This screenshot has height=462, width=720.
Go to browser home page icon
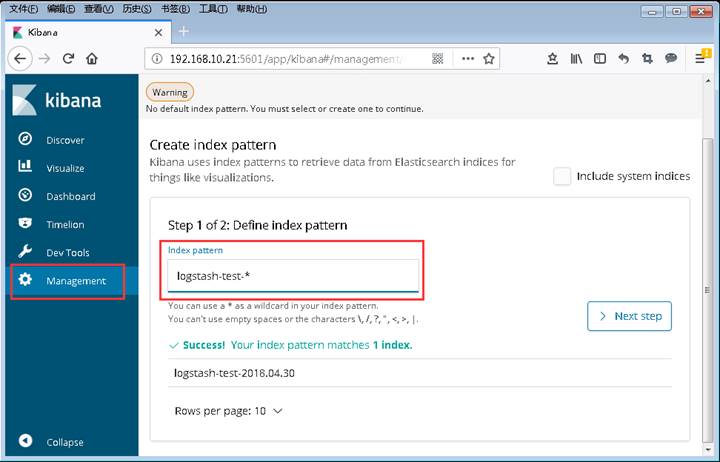92,58
